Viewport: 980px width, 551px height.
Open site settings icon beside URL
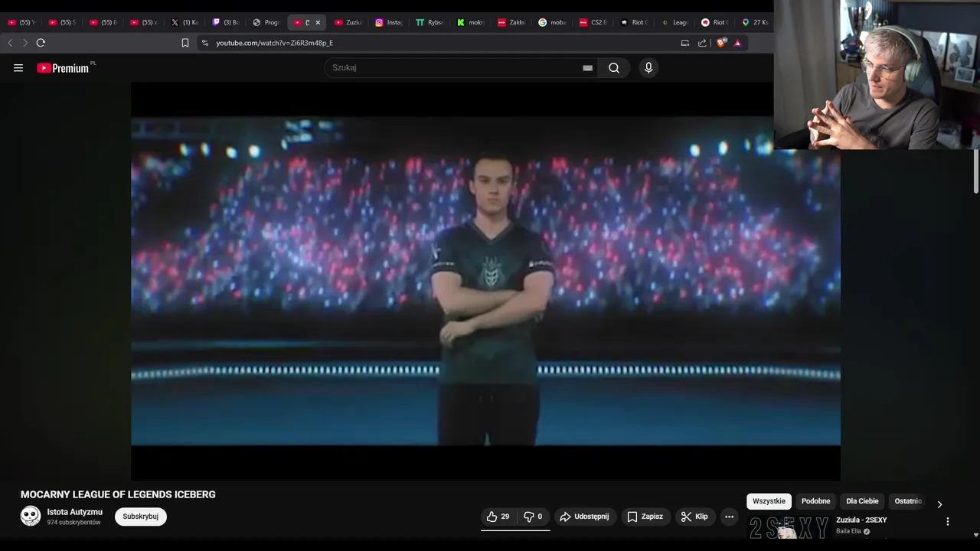[204, 43]
